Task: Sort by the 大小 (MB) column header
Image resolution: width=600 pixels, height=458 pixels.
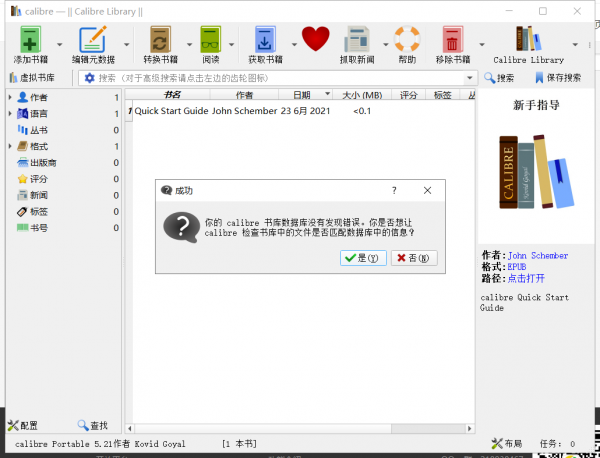Action: tap(362, 95)
